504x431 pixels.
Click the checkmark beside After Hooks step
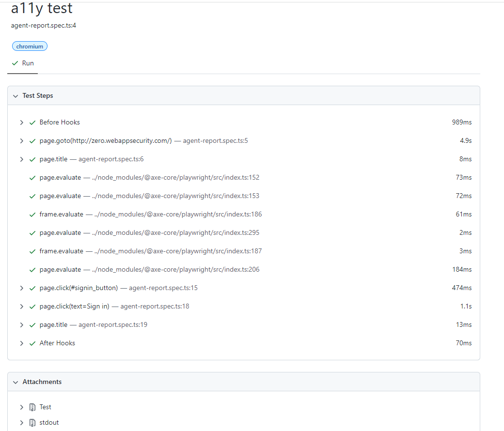click(32, 343)
